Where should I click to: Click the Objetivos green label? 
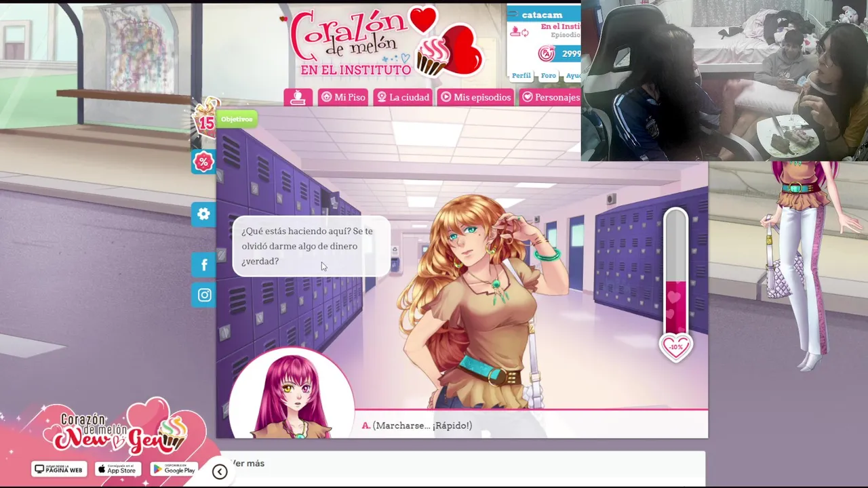pyautogui.click(x=237, y=119)
